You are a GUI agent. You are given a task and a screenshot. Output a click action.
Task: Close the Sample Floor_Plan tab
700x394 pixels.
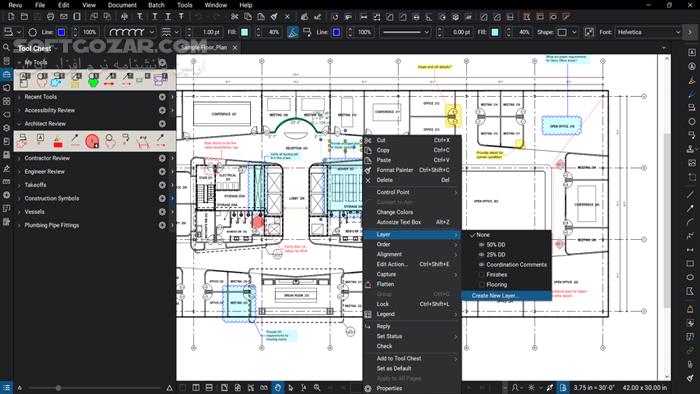235,47
